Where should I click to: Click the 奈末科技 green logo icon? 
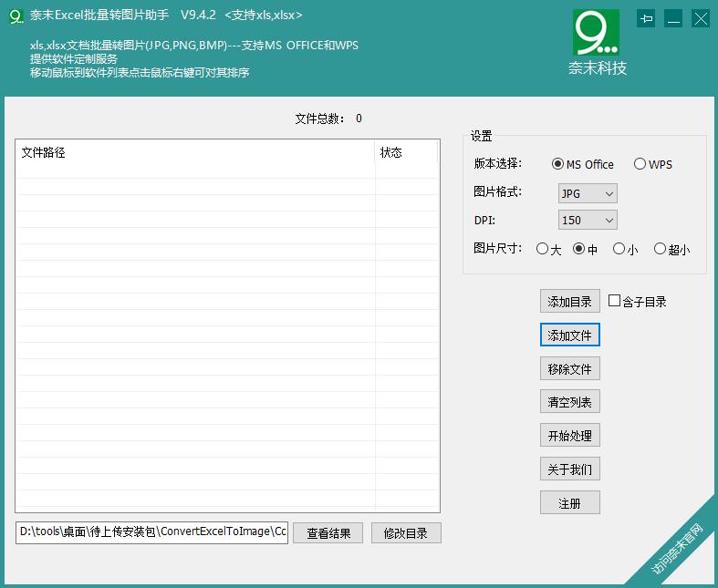pyautogui.click(x=596, y=32)
